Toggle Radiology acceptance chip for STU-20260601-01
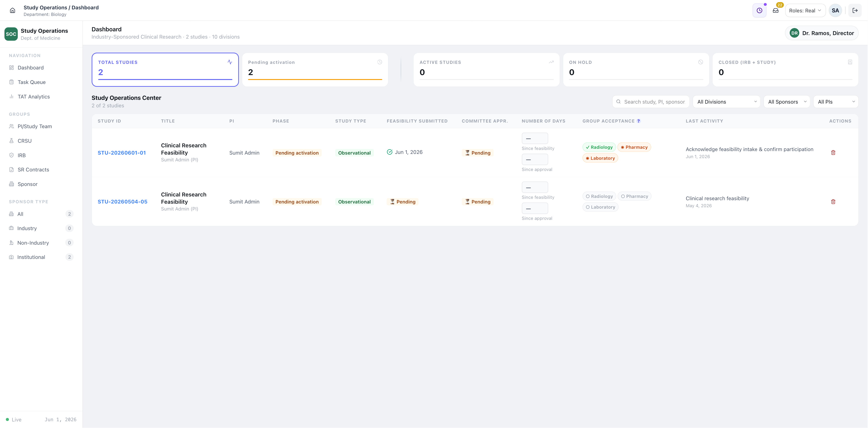 coord(599,147)
